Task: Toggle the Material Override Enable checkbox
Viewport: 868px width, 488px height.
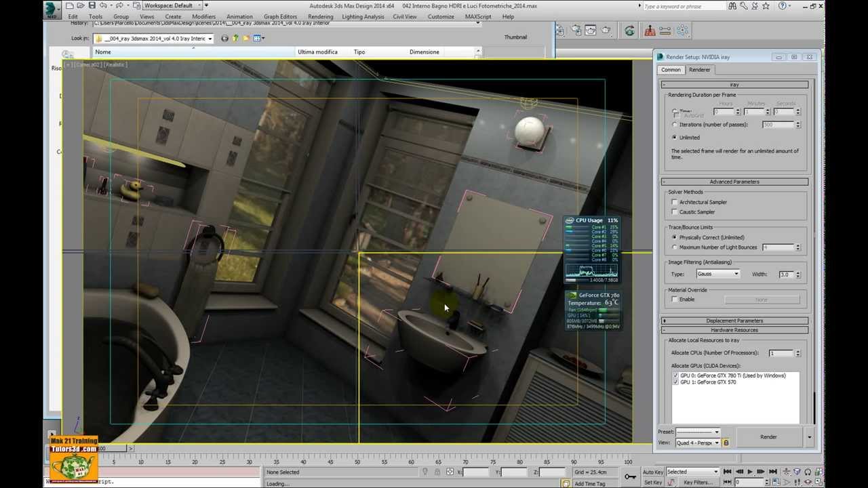Action: (675, 299)
